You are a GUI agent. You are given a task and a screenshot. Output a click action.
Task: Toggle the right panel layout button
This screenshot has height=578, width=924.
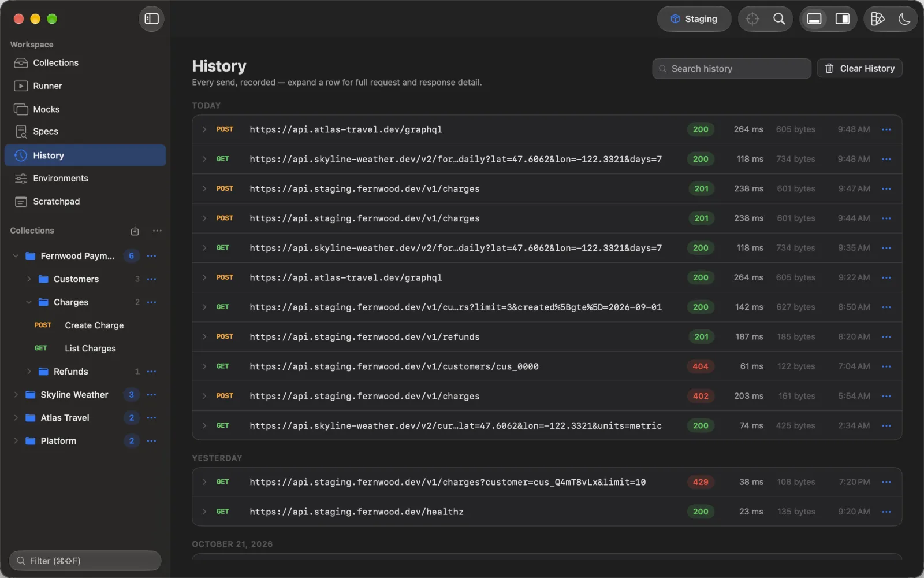click(843, 19)
